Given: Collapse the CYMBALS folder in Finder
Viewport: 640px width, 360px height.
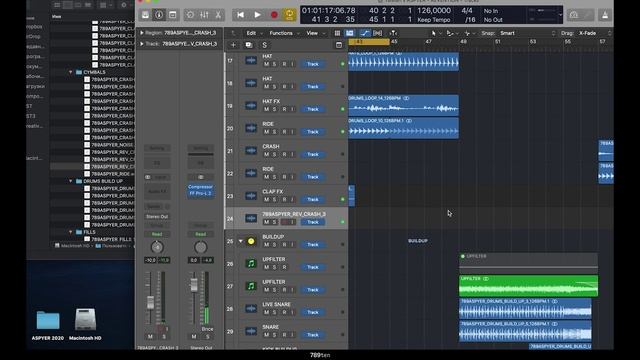Looking at the screenshot, I should pyautogui.click(x=71, y=72).
